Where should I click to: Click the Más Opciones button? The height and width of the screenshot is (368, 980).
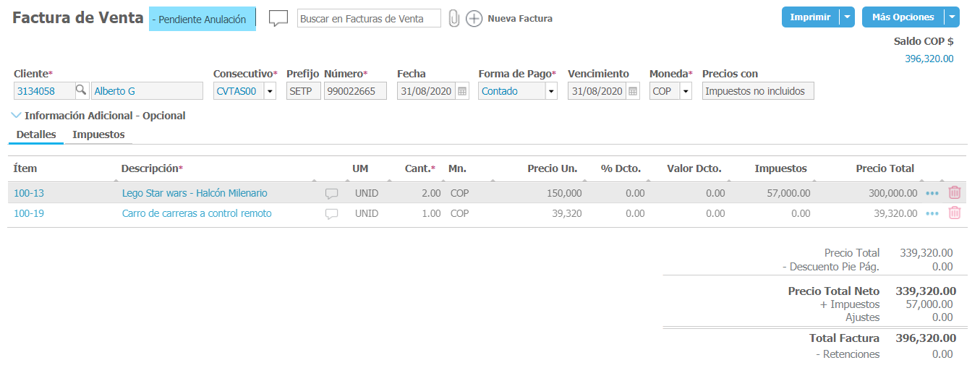[x=902, y=17]
